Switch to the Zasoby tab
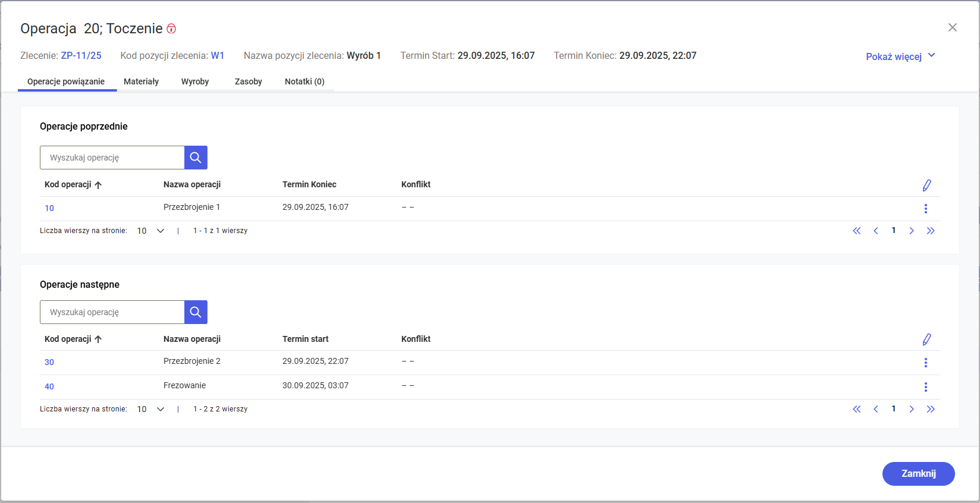This screenshot has width=980, height=503. [x=248, y=81]
